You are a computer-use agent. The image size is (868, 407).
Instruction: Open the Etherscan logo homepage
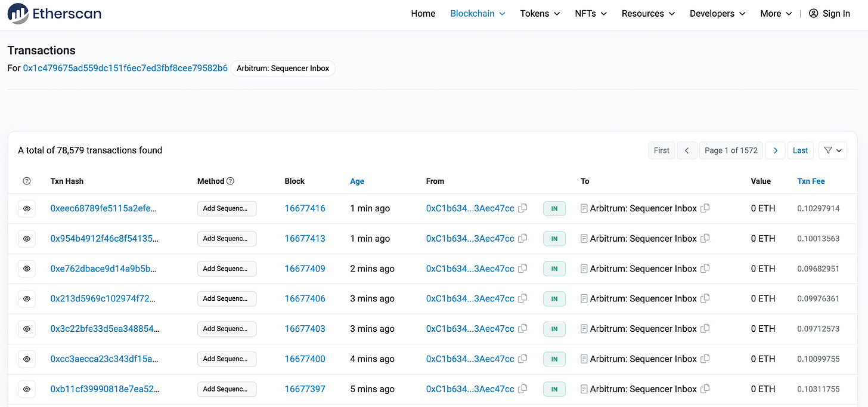pyautogui.click(x=54, y=14)
